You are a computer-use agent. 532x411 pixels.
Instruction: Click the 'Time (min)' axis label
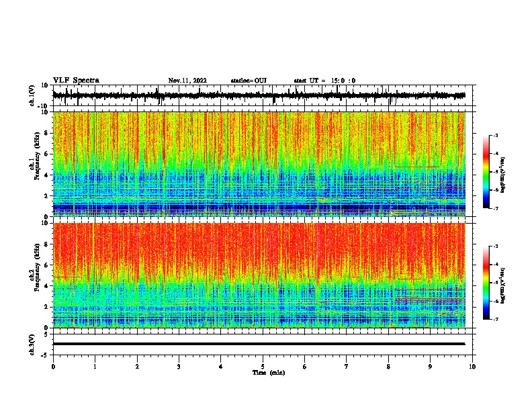click(269, 373)
